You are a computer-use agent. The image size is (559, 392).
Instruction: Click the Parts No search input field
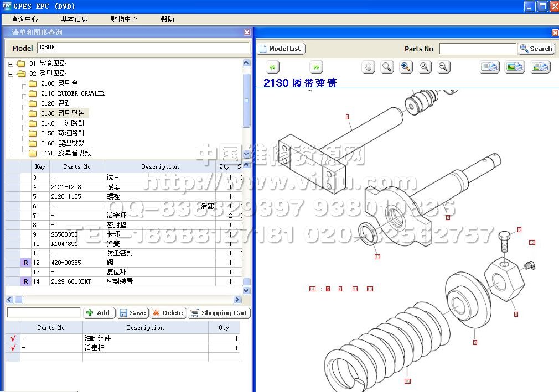click(477, 49)
